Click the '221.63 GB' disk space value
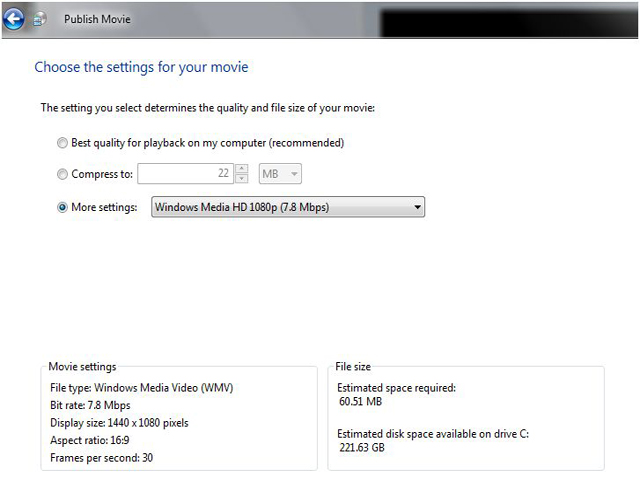Screen dimensions: 640x480 point(362,448)
